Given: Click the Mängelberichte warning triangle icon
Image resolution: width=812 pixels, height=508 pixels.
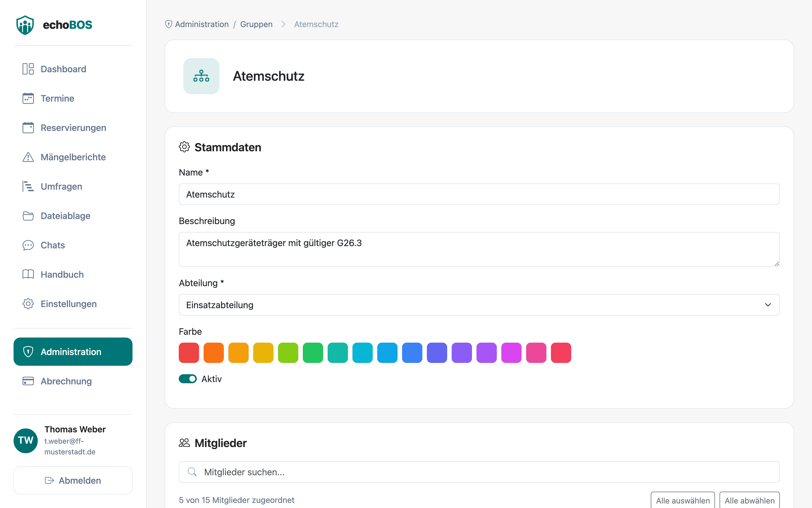Looking at the screenshot, I should point(28,157).
